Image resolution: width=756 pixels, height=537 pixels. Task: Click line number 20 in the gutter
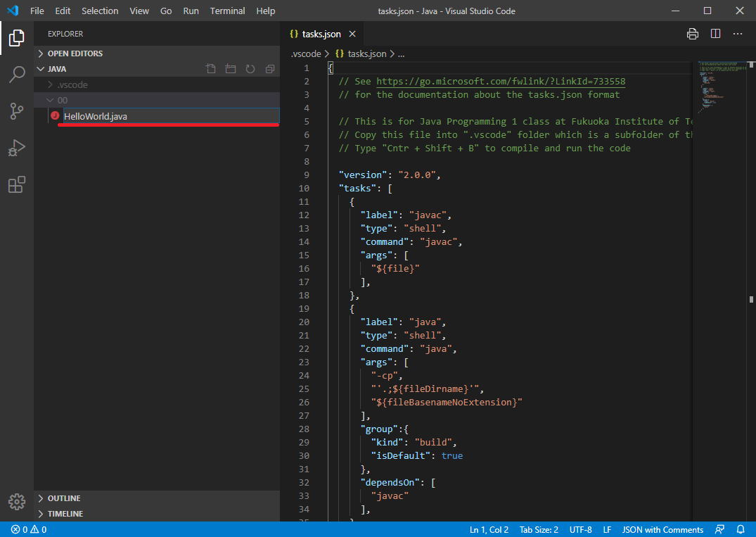[x=304, y=322]
